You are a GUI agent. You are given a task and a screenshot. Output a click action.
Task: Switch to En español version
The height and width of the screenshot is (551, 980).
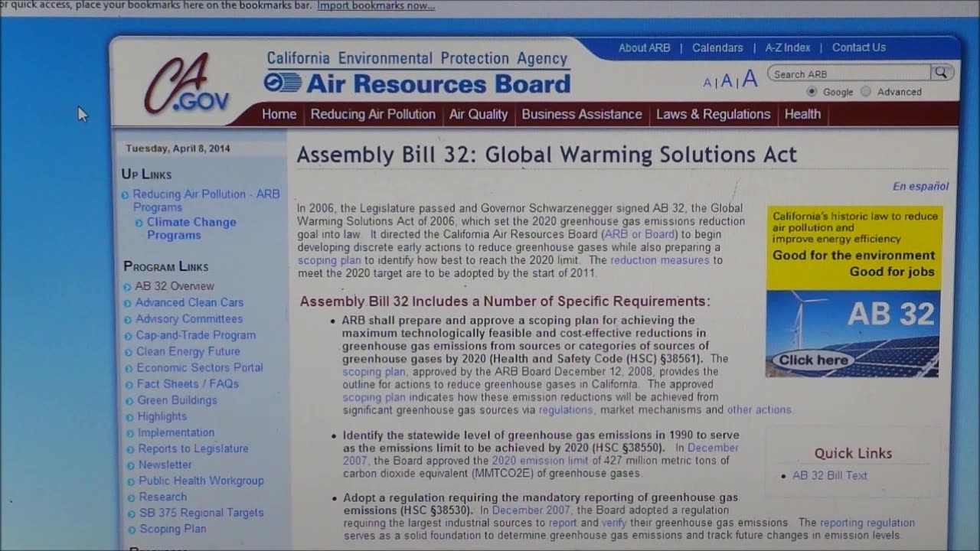(x=920, y=186)
